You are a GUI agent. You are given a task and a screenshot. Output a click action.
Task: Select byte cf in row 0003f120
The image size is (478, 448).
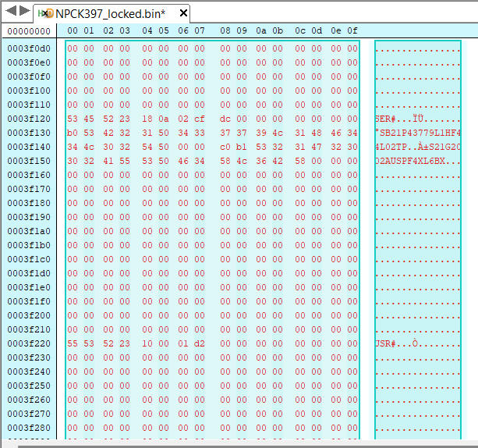tap(200, 119)
